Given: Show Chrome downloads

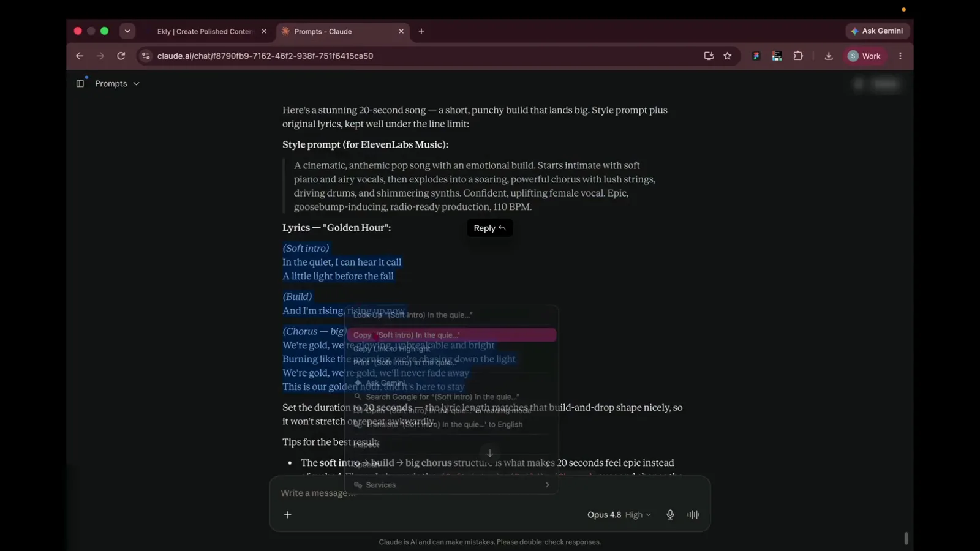Looking at the screenshot, I should 829,56.
